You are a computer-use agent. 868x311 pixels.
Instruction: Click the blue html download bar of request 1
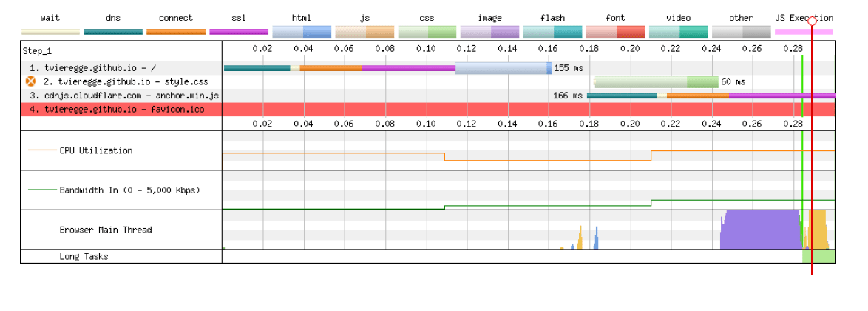[503, 67]
